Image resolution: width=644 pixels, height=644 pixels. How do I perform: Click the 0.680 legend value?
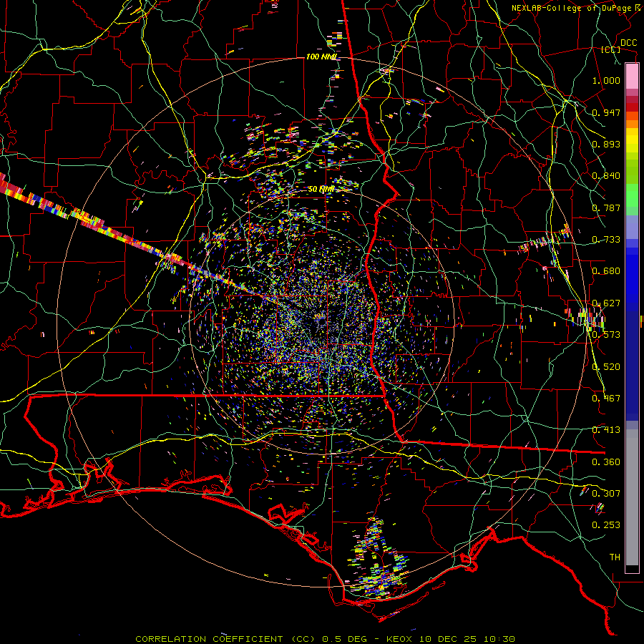click(606, 271)
